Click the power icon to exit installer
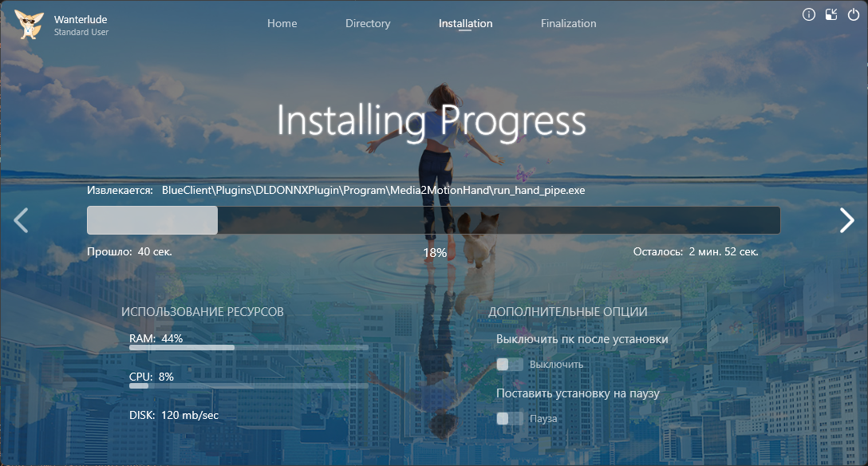This screenshot has height=466, width=868. [x=854, y=14]
